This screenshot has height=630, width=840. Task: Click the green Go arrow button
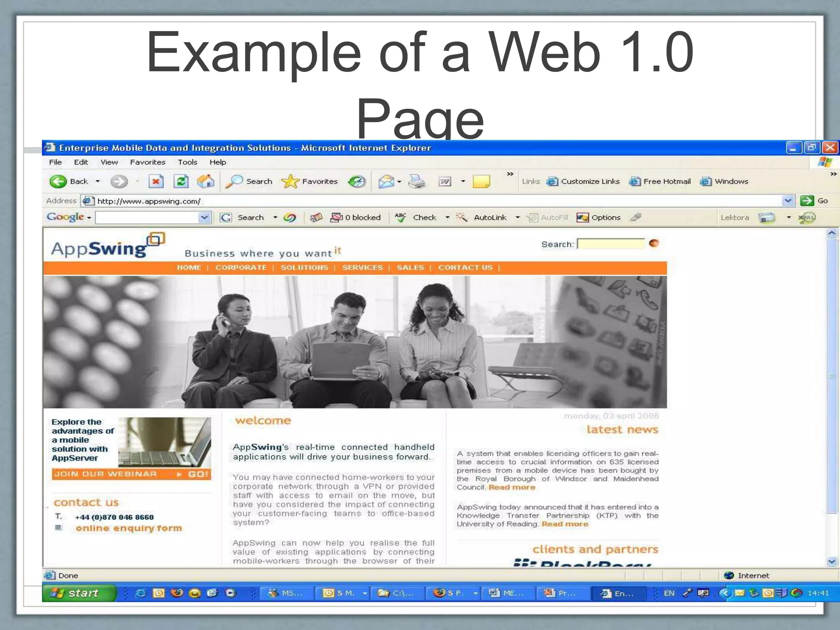807,201
